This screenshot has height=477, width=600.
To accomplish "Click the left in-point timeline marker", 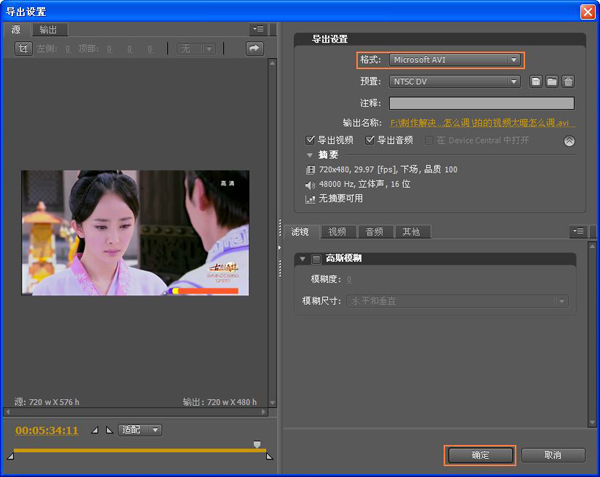I will pos(11,456).
